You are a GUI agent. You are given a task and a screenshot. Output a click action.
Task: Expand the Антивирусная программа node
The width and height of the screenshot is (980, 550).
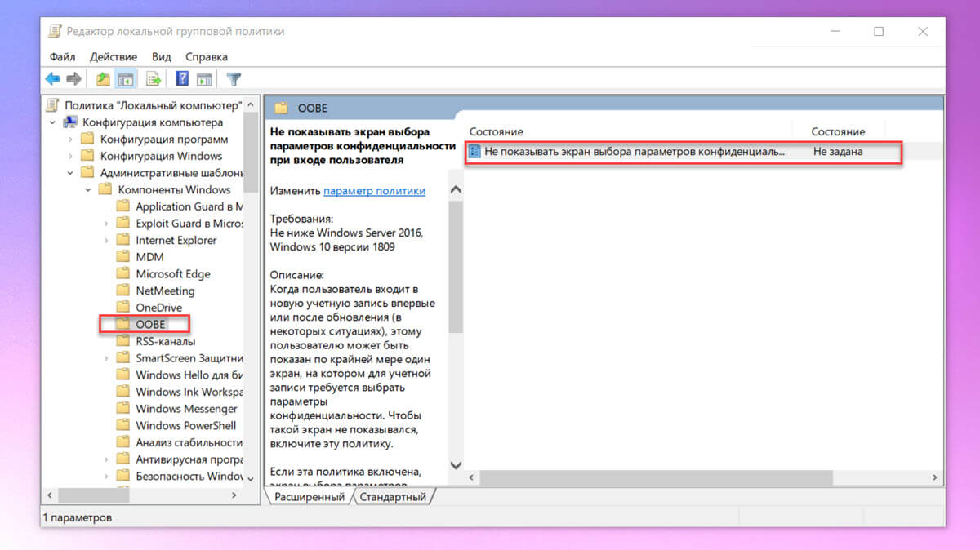[106, 459]
